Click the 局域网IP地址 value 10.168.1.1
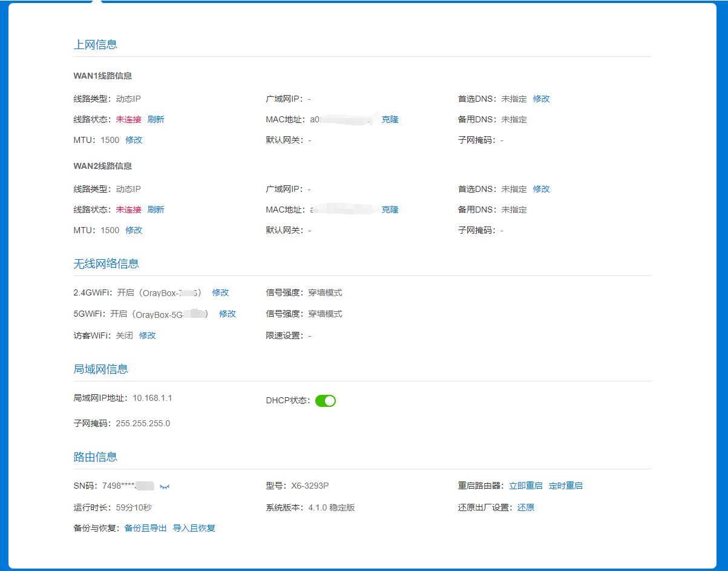 152,398
